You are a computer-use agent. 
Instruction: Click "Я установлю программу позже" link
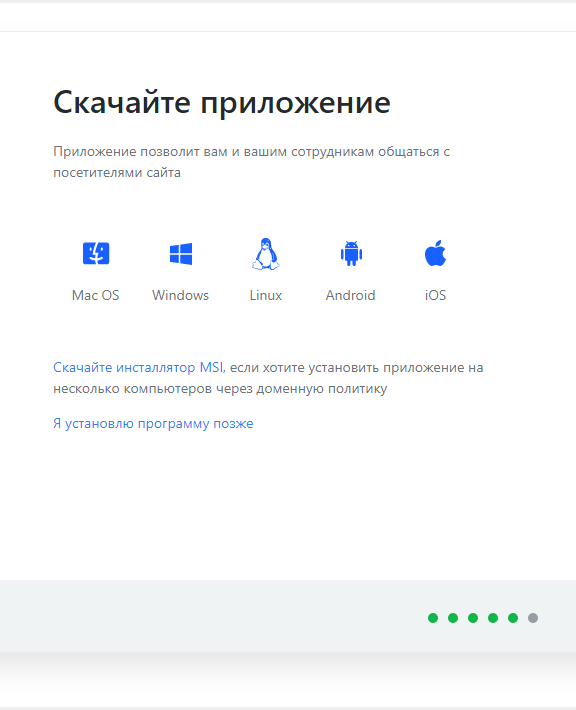(x=153, y=423)
